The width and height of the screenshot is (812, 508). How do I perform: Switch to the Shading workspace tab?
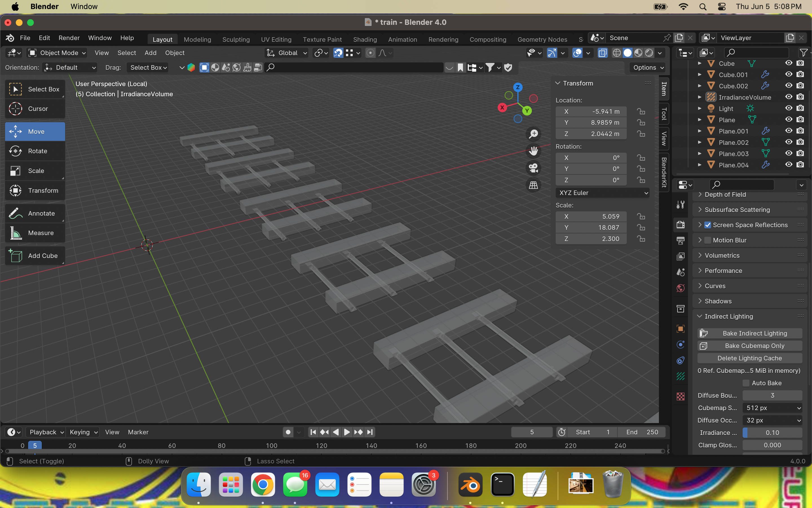point(365,39)
